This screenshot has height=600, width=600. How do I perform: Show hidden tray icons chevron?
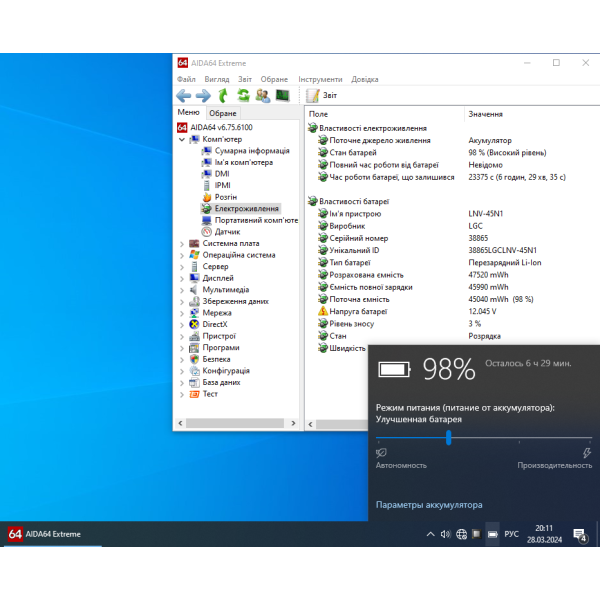430,534
